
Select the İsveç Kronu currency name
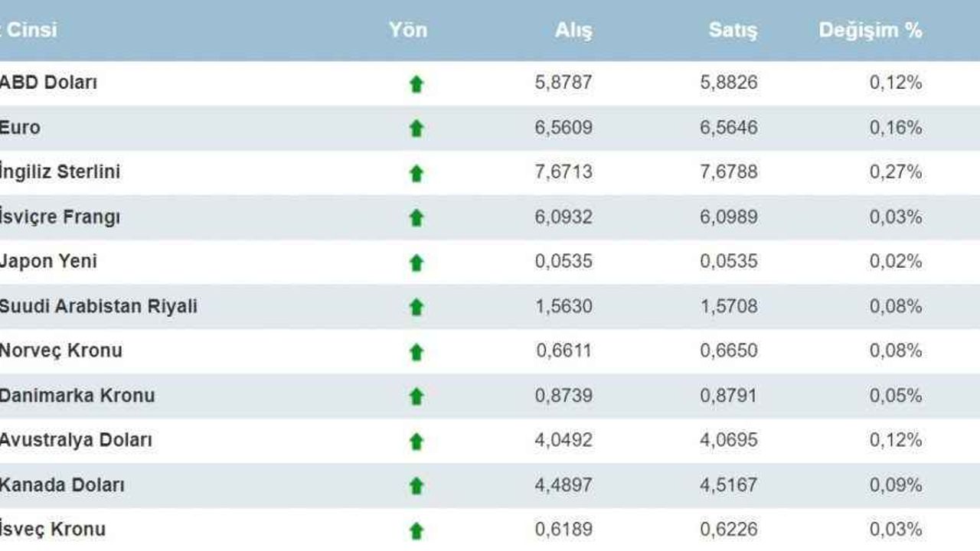coord(52,529)
